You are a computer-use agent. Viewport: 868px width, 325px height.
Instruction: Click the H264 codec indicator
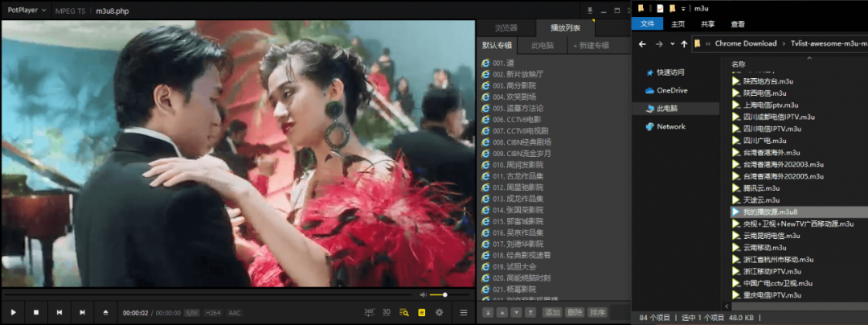(213, 313)
